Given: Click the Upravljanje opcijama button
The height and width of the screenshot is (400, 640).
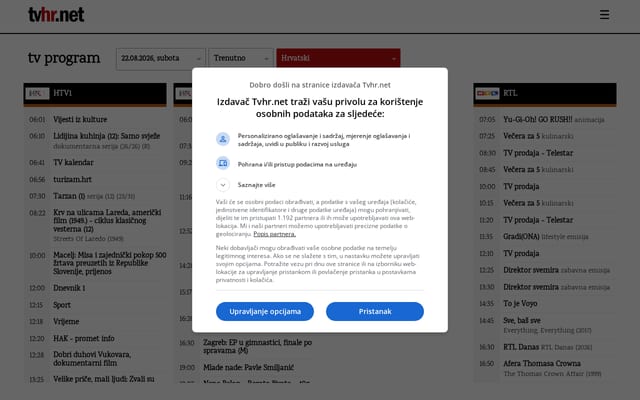Looking at the screenshot, I should point(265,311).
